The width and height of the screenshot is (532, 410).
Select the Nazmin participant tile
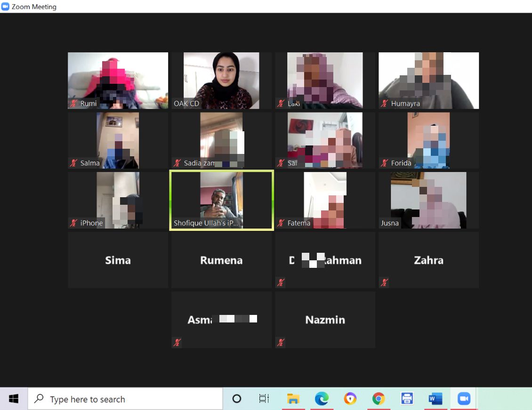[325, 320]
